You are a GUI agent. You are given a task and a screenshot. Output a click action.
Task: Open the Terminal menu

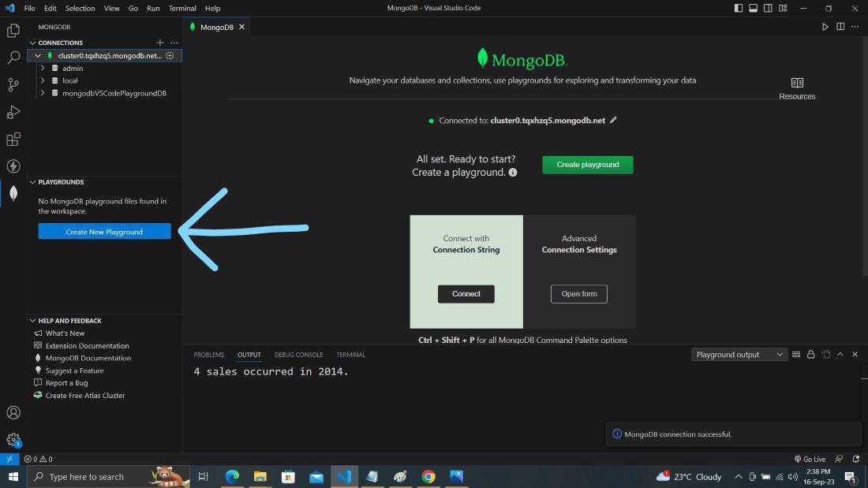(182, 9)
